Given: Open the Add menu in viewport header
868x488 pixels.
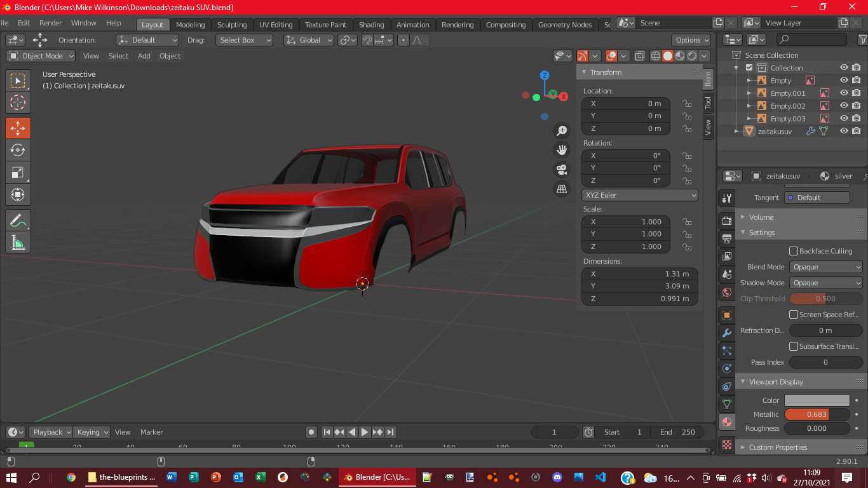Looking at the screenshot, I should coord(144,56).
